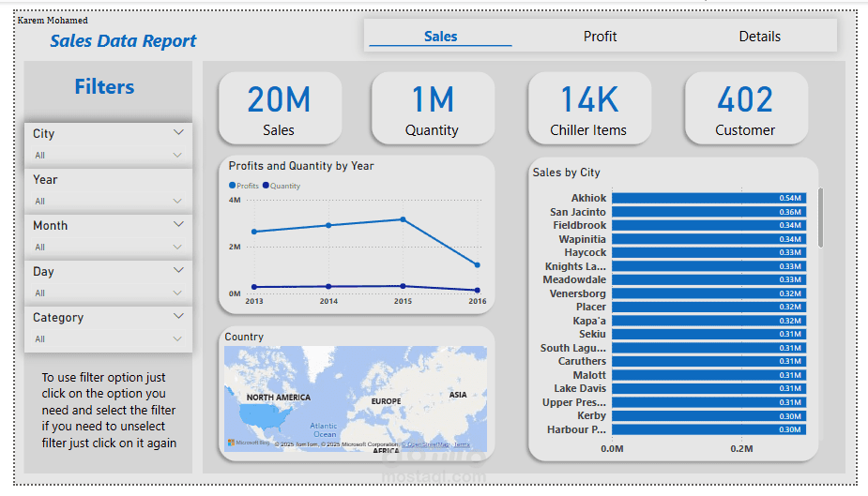Click the San Jacinto bar

click(709, 212)
